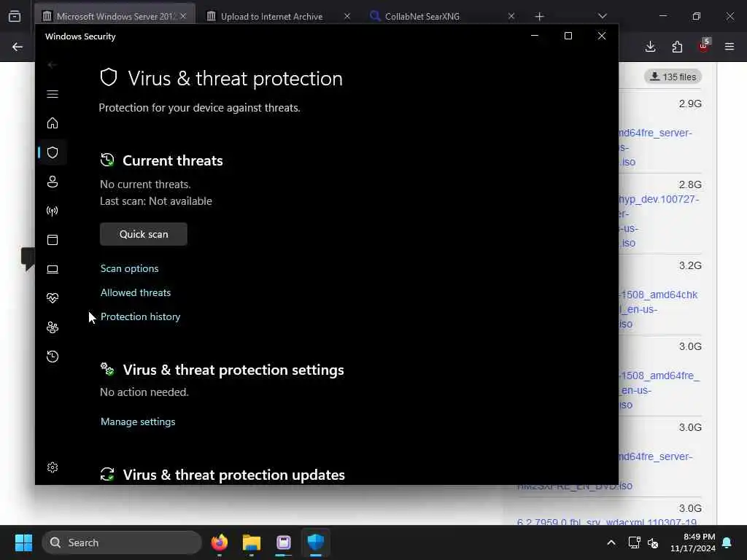Close the Microsoft Windows Server 2012 tab
The width and height of the screenshot is (747, 560).
coord(183,16)
